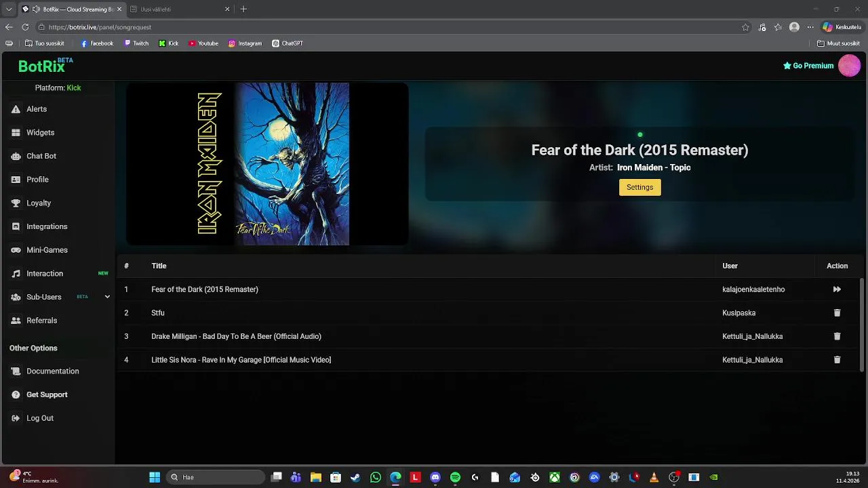The height and width of the screenshot is (488, 868).
Task: Mute the BotRix tab audio icon
Action: point(35,9)
